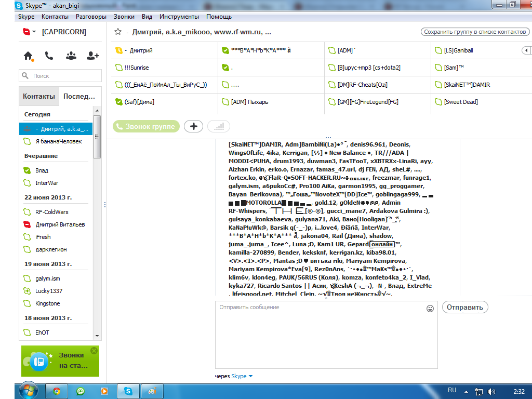532x399 pixels.
Task: Open the call phones dial pad icon
Action: (49, 56)
